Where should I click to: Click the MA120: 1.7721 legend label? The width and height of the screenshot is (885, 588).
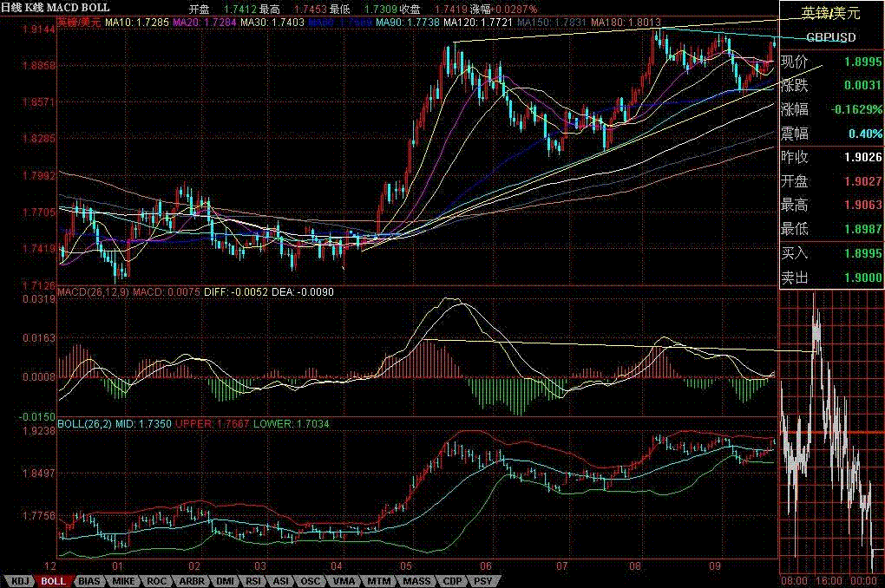click(477, 23)
